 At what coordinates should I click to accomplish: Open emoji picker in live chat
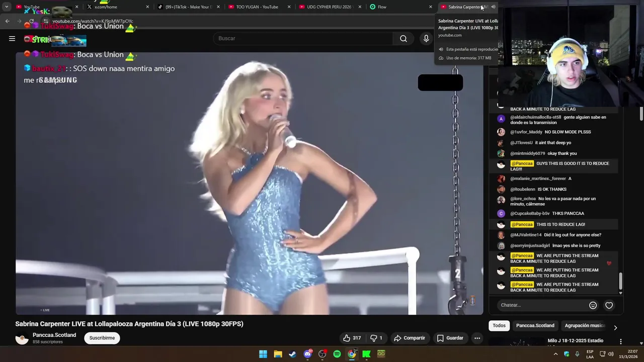(x=593, y=305)
